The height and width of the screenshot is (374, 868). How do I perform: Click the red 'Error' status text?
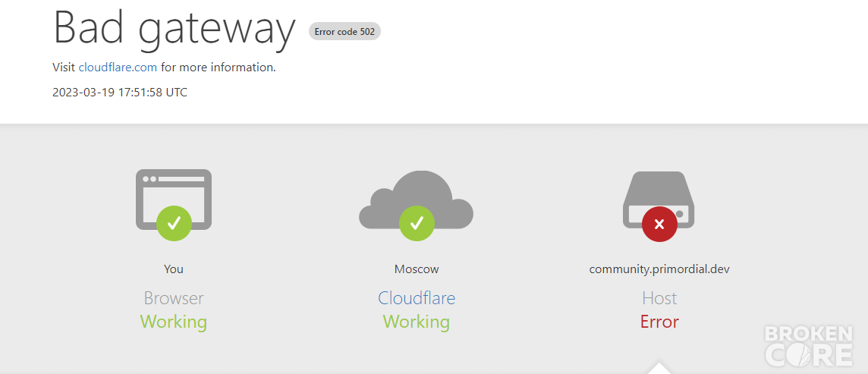659,322
